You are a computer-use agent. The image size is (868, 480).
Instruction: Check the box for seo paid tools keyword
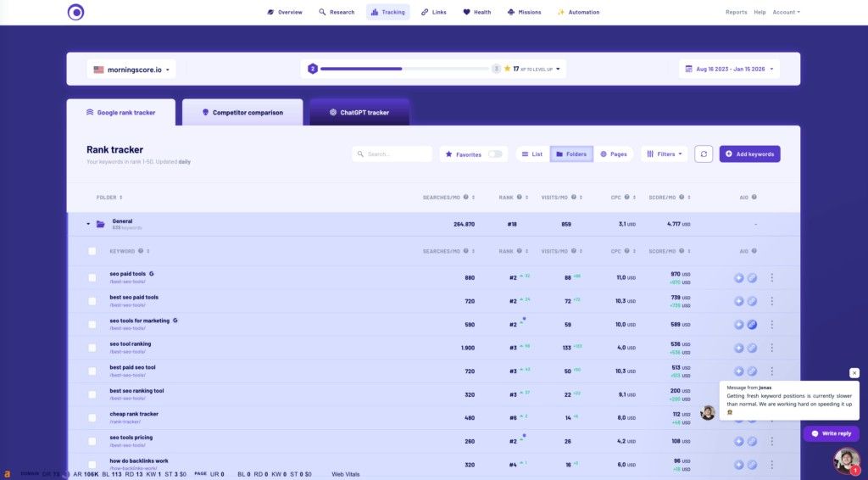click(92, 277)
